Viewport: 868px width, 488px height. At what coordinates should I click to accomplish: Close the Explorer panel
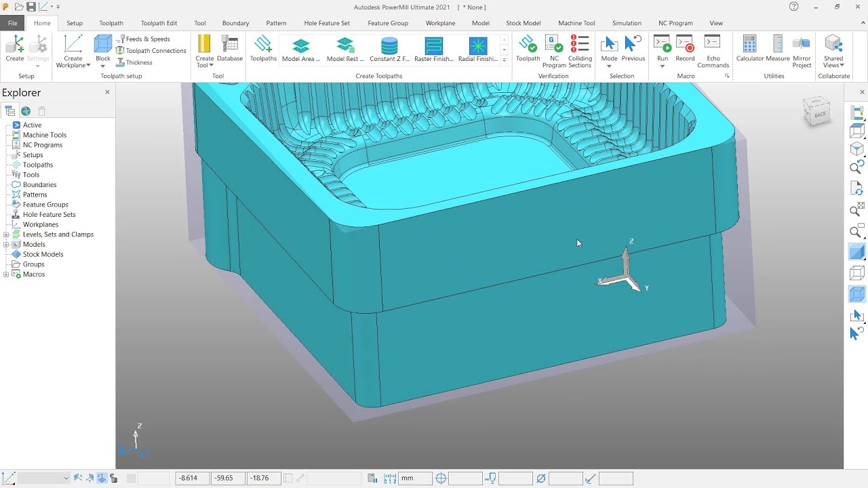pos(107,92)
